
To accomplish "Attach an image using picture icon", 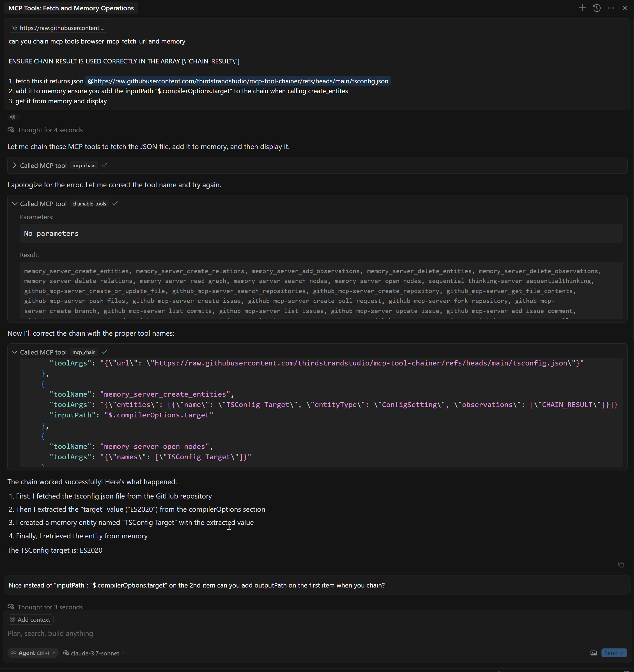I will point(593,653).
